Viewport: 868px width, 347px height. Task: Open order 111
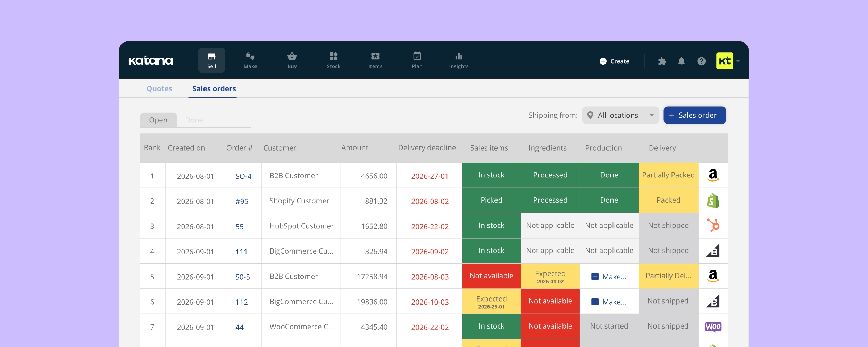241,252
